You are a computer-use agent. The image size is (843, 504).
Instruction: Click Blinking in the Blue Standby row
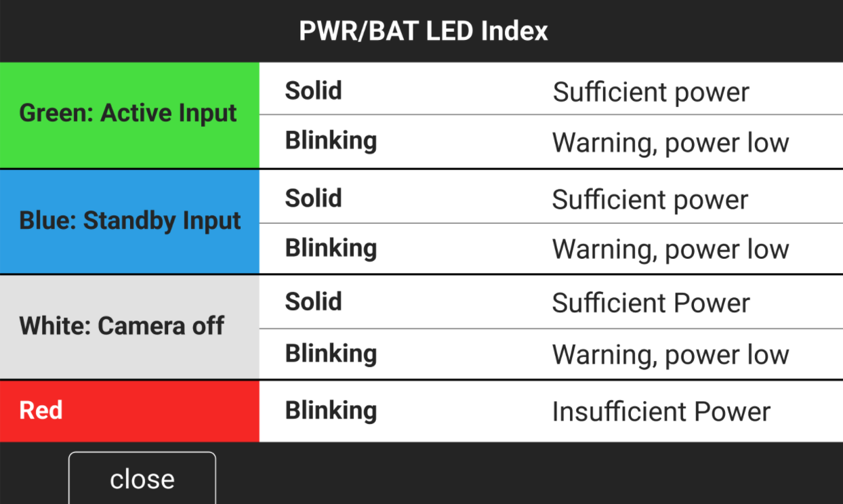click(331, 248)
